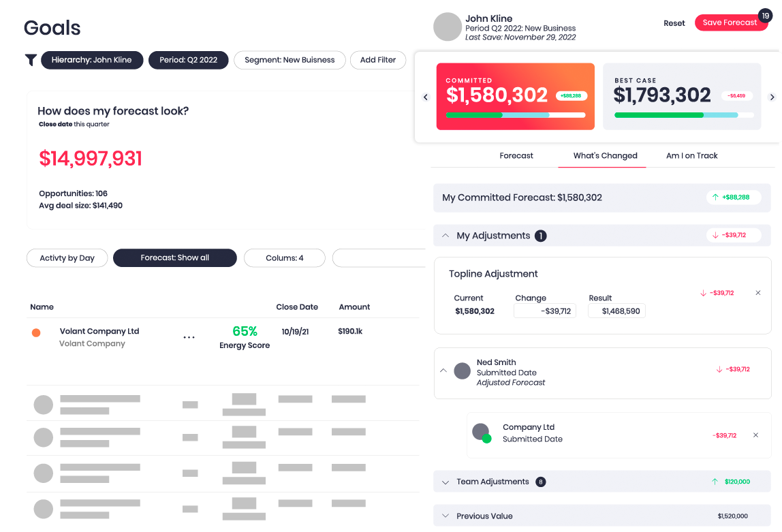This screenshot has width=782, height=532.
Task: Click the Committed forecast progress bar
Action: 516,116
